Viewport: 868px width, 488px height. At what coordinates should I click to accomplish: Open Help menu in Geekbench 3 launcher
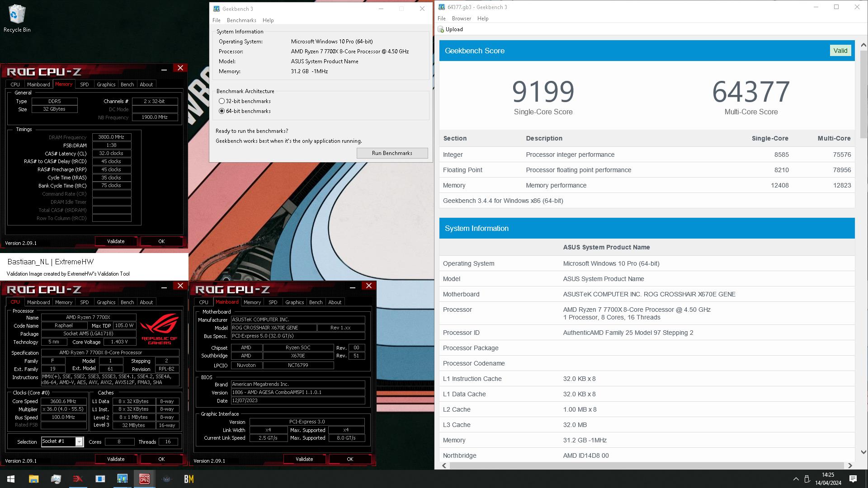(268, 20)
